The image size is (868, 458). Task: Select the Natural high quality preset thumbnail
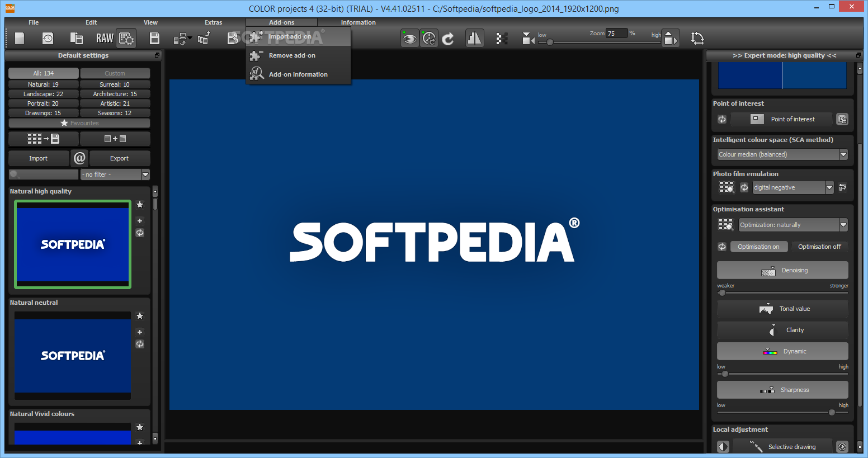[x=73, y=244]
